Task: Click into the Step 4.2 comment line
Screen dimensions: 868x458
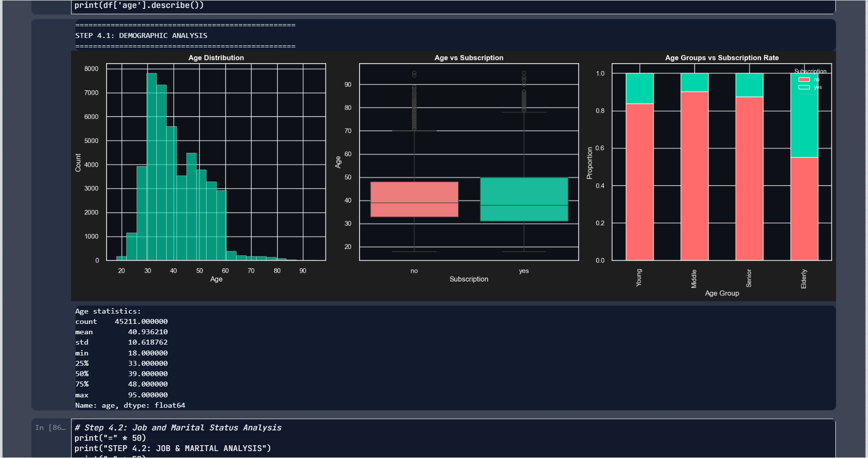Action: coord(178,427)
